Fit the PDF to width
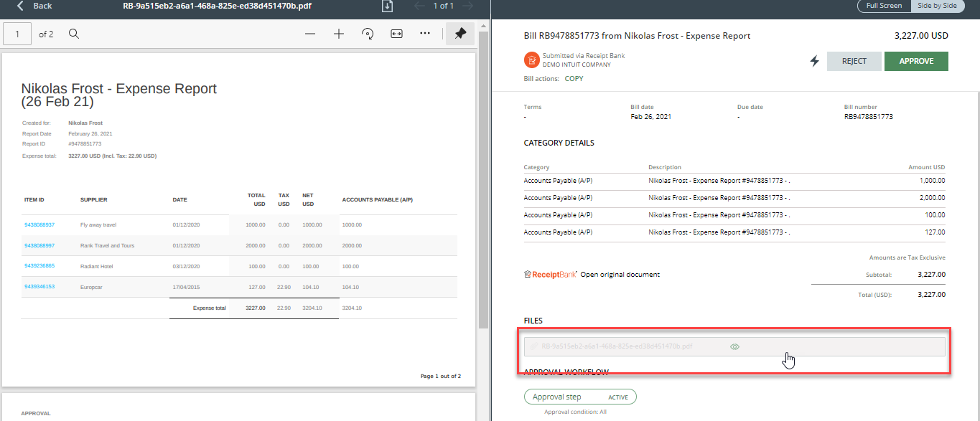980x421 pixels. pos(396,34)
